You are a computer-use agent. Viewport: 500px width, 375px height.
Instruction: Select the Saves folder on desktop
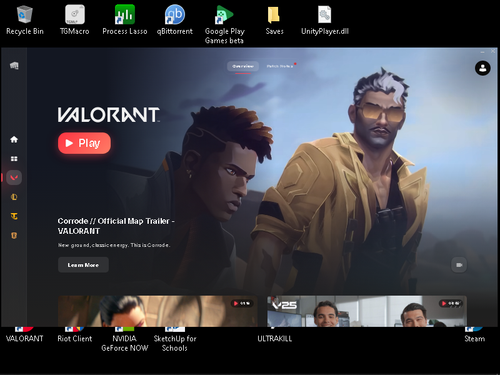click(x=274, y=20)
